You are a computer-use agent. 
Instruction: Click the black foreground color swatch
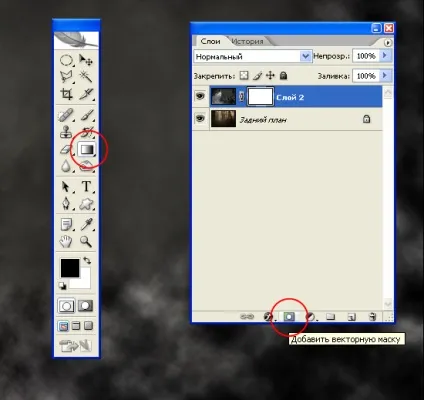pos(70,268)
